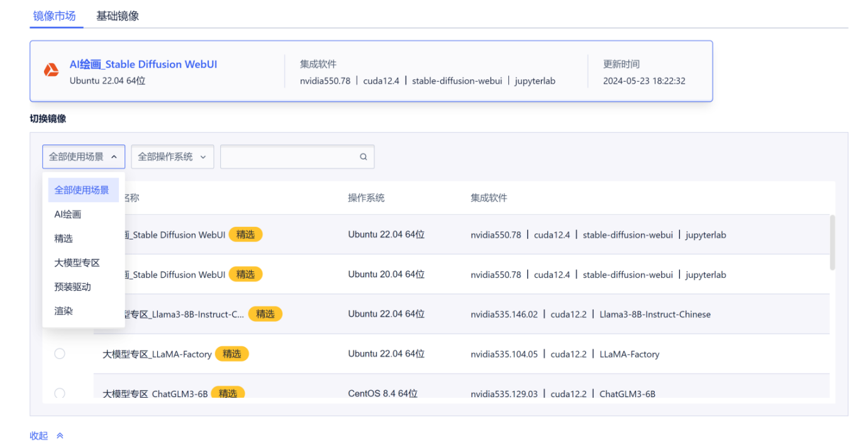Click the image table vertical scrollbar
Screen dimensions: 868x448
(833, 243)
